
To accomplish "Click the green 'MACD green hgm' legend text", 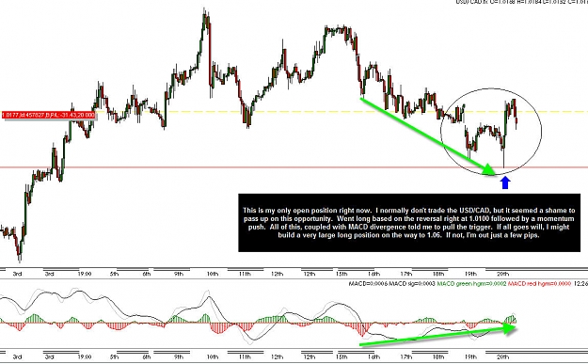I will (x=471, y=284).
